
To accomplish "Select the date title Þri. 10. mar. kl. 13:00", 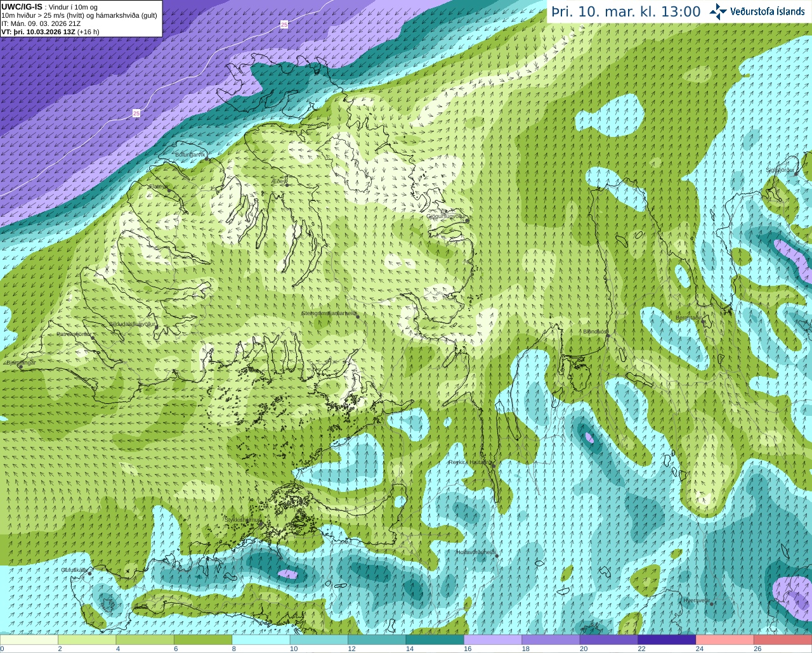I will tap(626, 11).
